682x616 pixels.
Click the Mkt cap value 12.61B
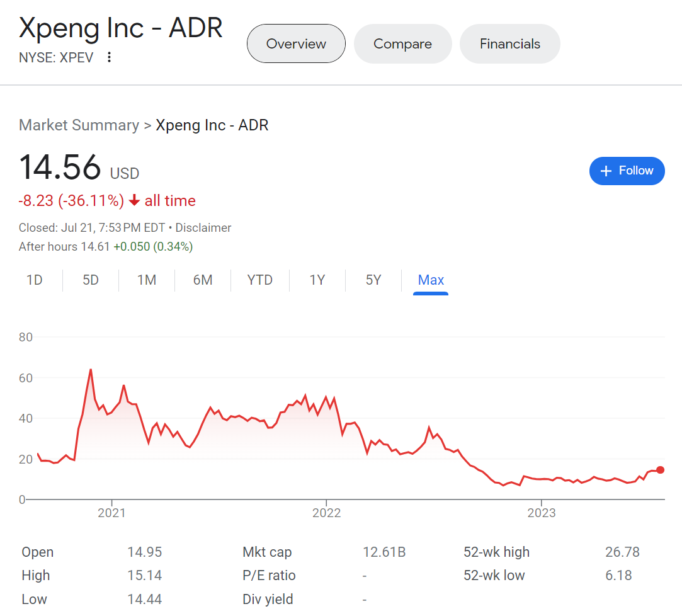click(384, 552)
